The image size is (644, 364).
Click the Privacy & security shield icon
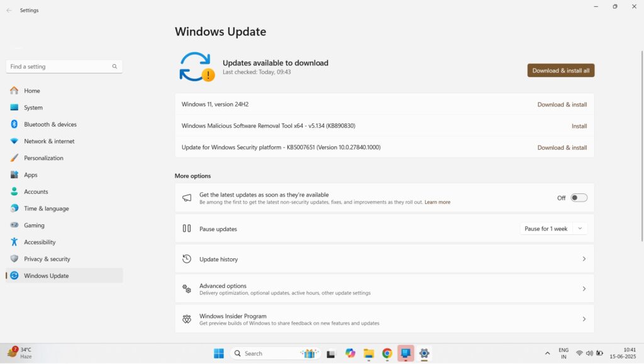point(14,259)
